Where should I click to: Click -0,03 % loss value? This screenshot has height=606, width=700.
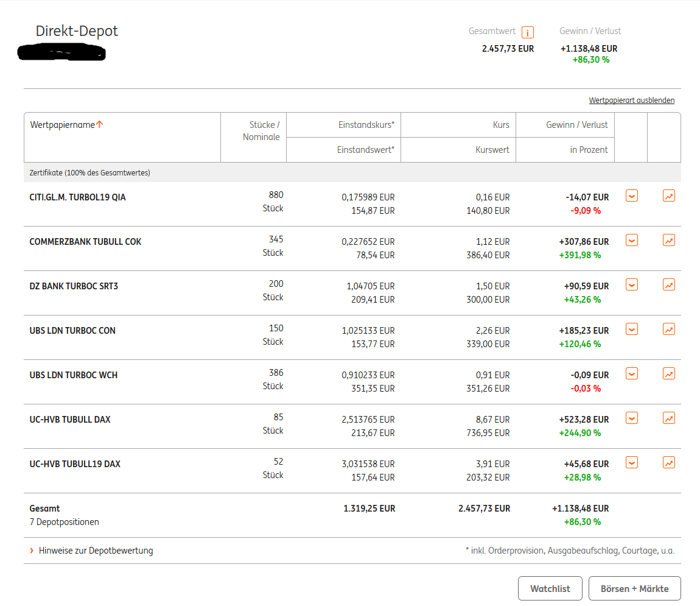click(586, 389)
